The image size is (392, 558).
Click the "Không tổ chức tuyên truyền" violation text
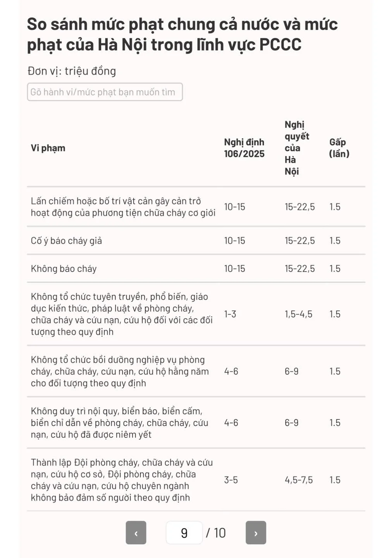point(122,314)
